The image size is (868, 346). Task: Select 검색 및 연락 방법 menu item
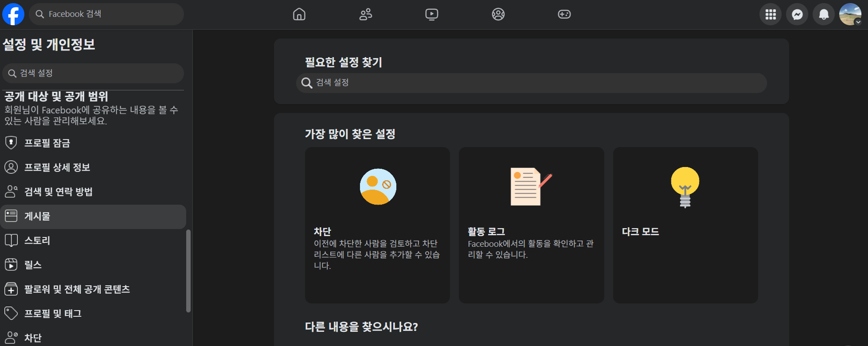coord(93,191)
